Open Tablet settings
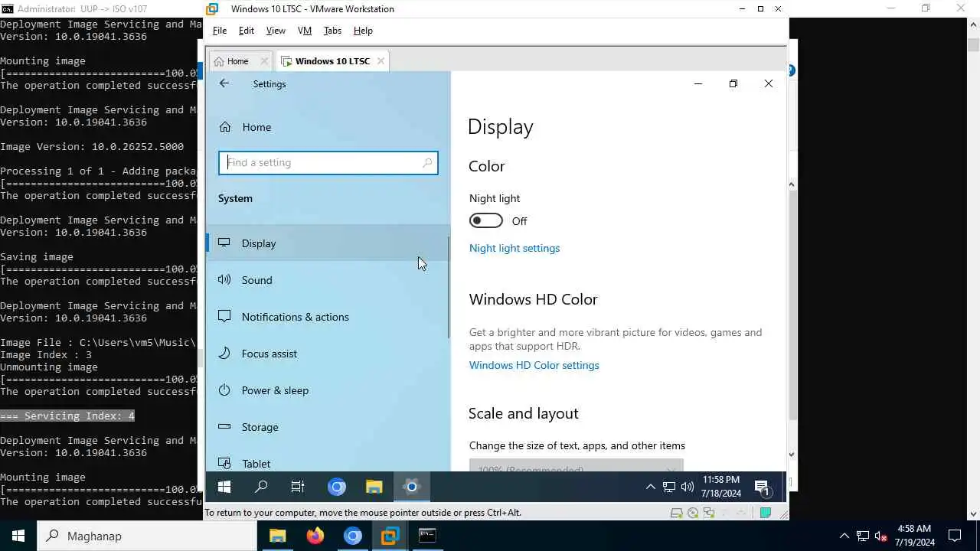 pyautogui.click(x=328, y=462)
